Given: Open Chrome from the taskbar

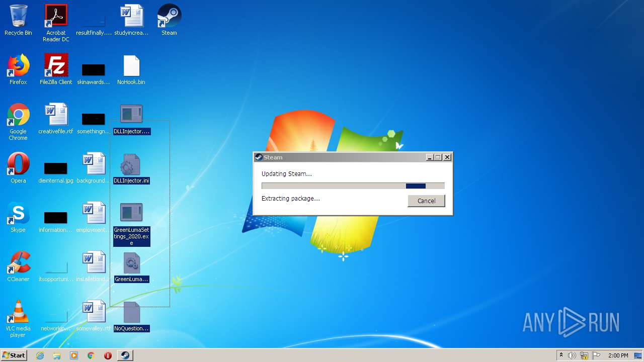Looking at the screenshot, I should pyautogui.click(x=91, y=355).
